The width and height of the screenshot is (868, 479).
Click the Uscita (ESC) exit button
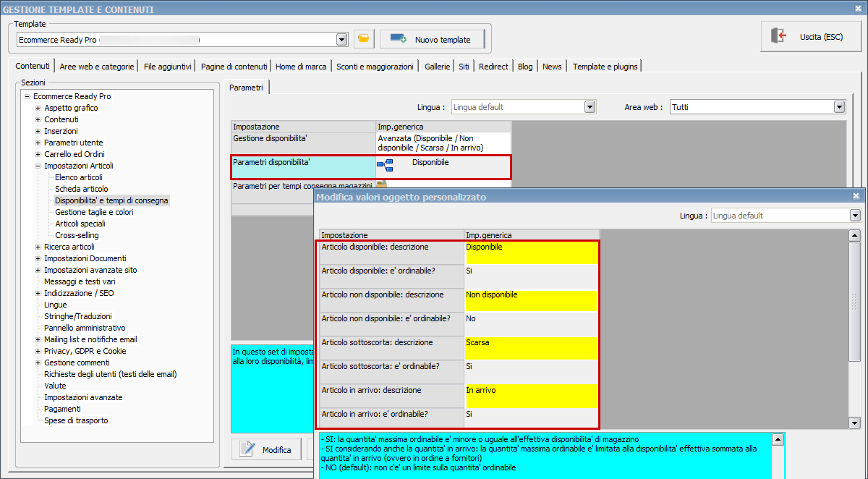click(809, 36)
